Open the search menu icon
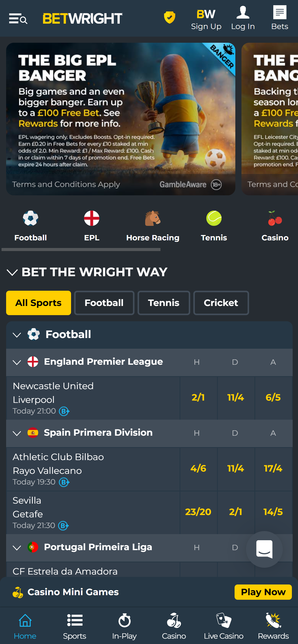The image size is (298, 644). 18,19
